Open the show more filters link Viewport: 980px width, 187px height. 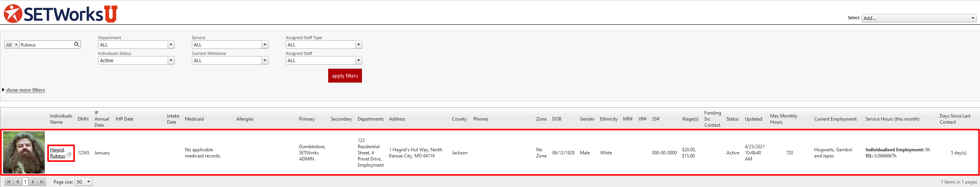click(25, 90)
